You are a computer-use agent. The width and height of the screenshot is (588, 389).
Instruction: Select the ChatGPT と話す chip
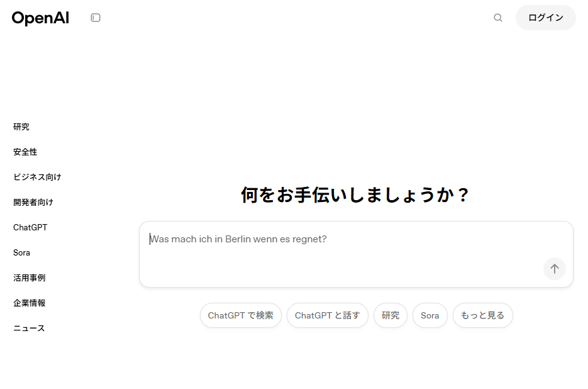pos(328,315)
